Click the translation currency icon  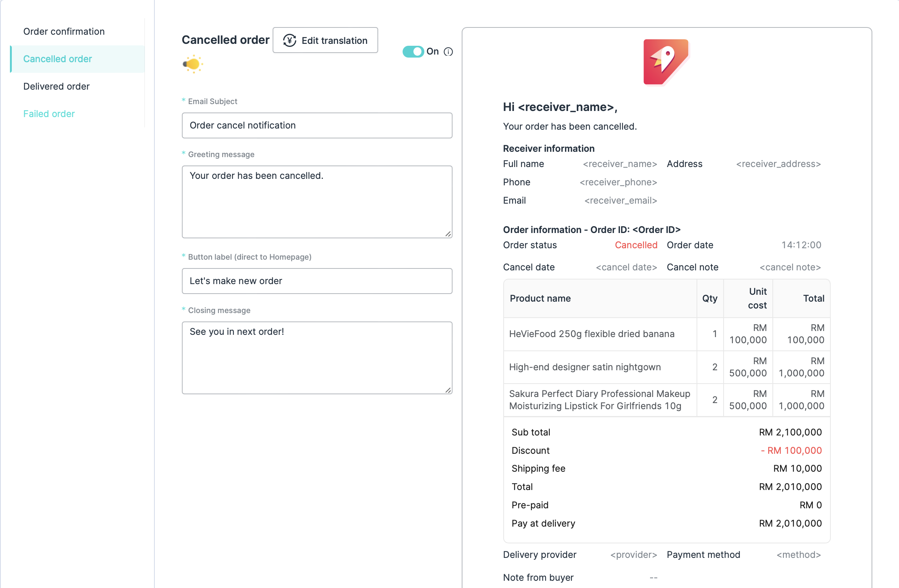tap(289, 40)
